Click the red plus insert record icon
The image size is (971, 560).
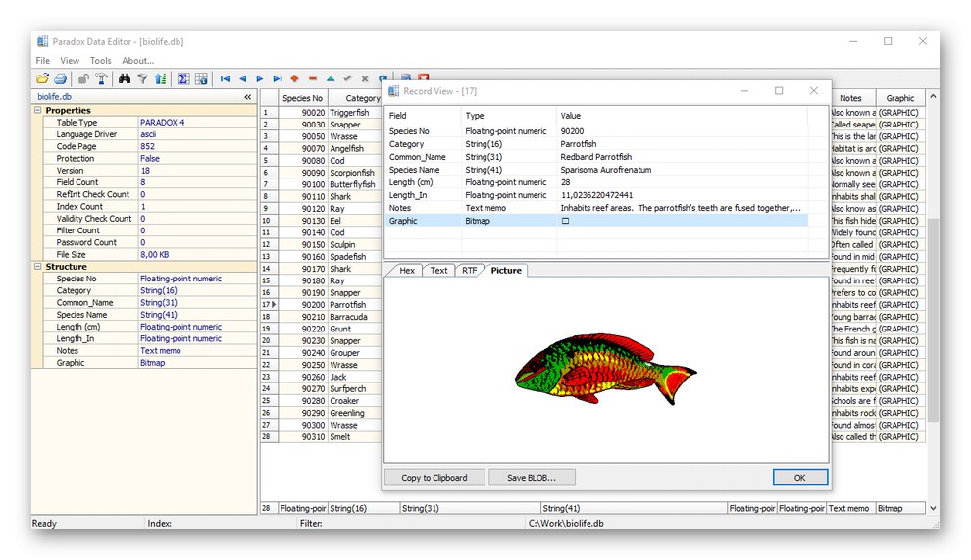point(294,78)
